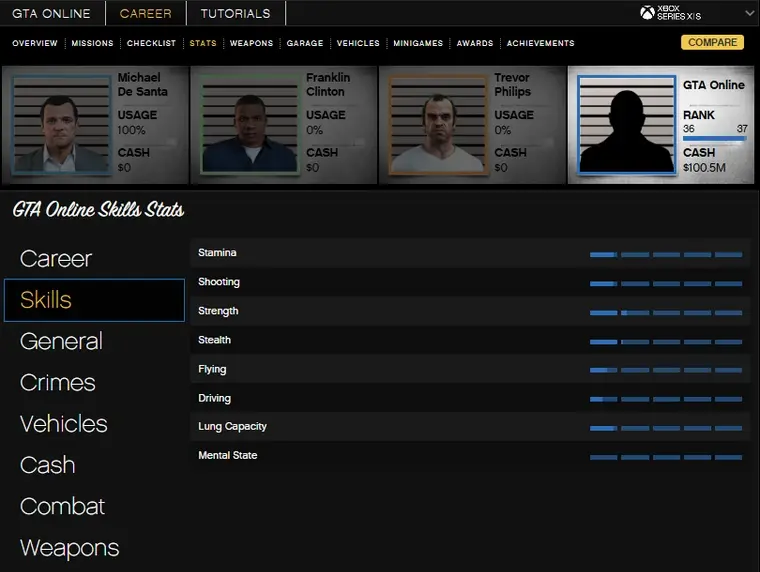The height and width of the screenshot is (572, 760).
Task: Open the Cash stats category
Action: 47,465
